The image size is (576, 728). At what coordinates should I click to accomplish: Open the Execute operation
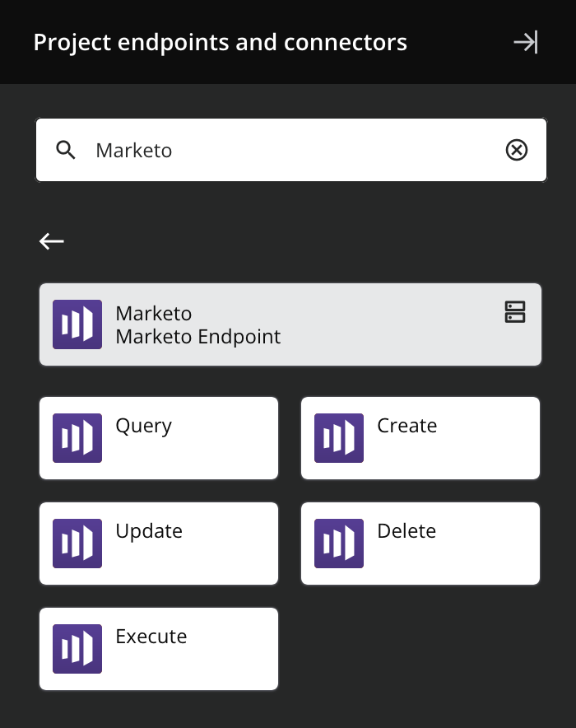click(159, 648)
